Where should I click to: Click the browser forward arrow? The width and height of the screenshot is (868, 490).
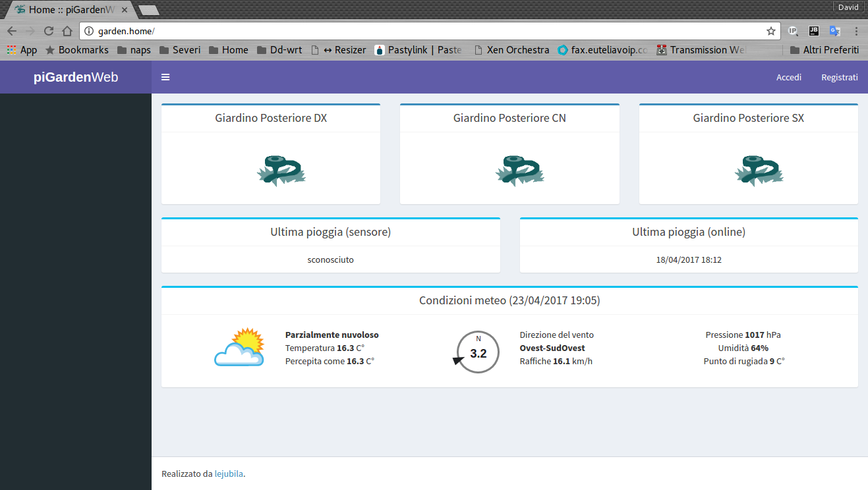30,31
